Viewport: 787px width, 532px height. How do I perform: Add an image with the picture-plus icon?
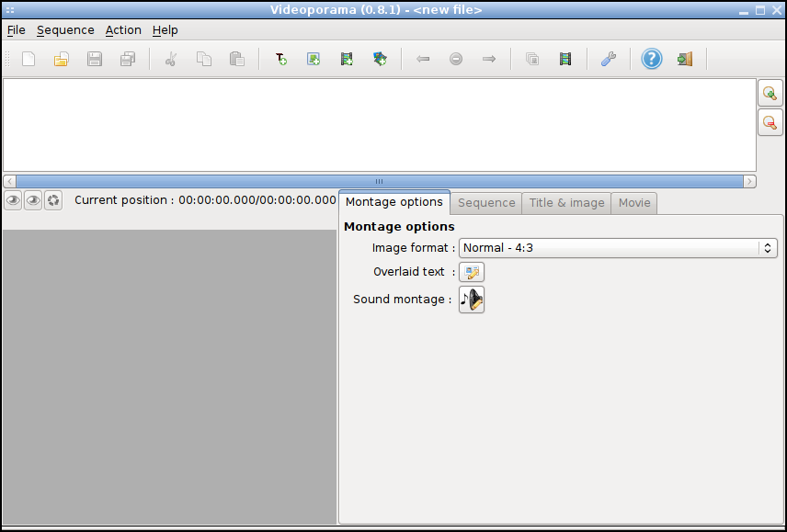click(x=314, y=59)
